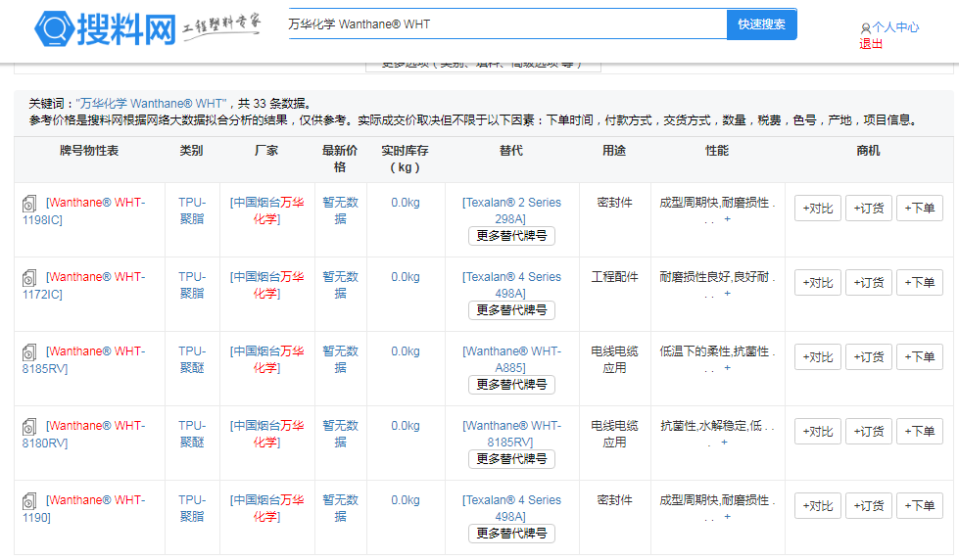Expand 更多替代牌号 for WHT-1172IC row
This screenshot has width=959, height=560.
pos(511,310)
